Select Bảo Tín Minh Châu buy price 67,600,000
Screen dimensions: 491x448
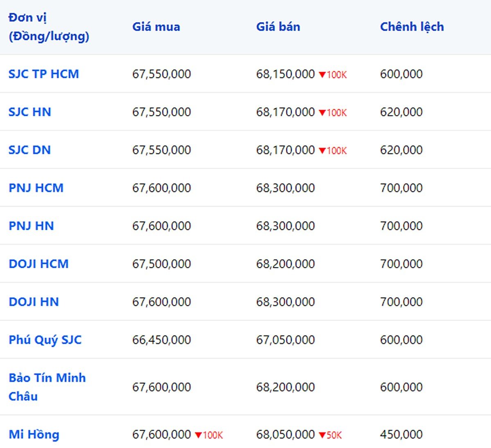point(162,387)
